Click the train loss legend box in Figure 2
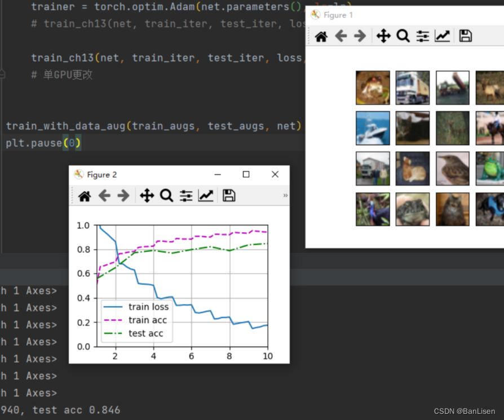Viewport: 504px width, 420px height. click(137, 307)
